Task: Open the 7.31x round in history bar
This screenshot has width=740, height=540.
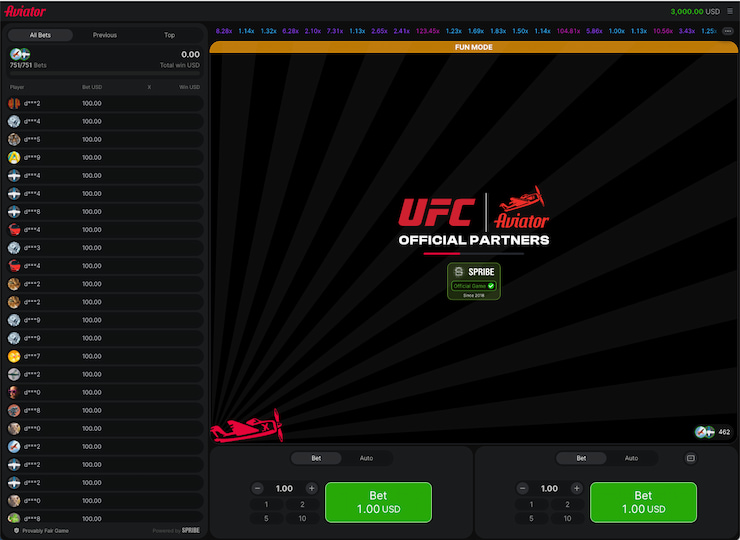Action: tap(335, 31)
